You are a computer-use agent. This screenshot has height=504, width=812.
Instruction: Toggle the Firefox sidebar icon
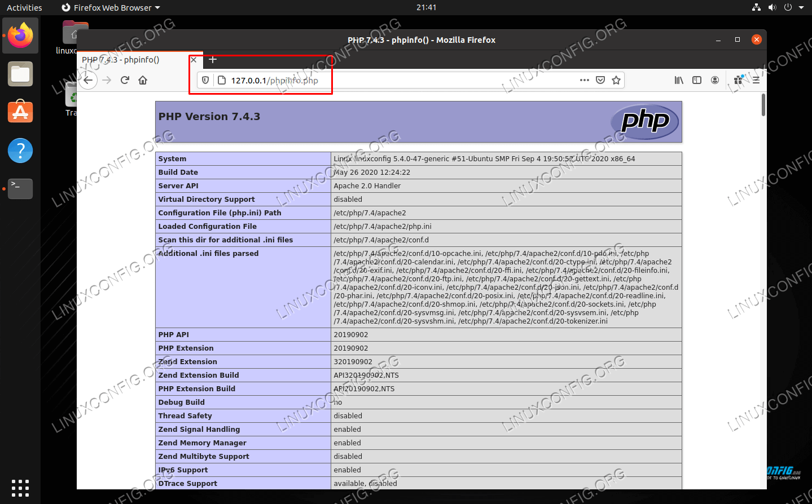pyautogui.click(x=697, y=80)
